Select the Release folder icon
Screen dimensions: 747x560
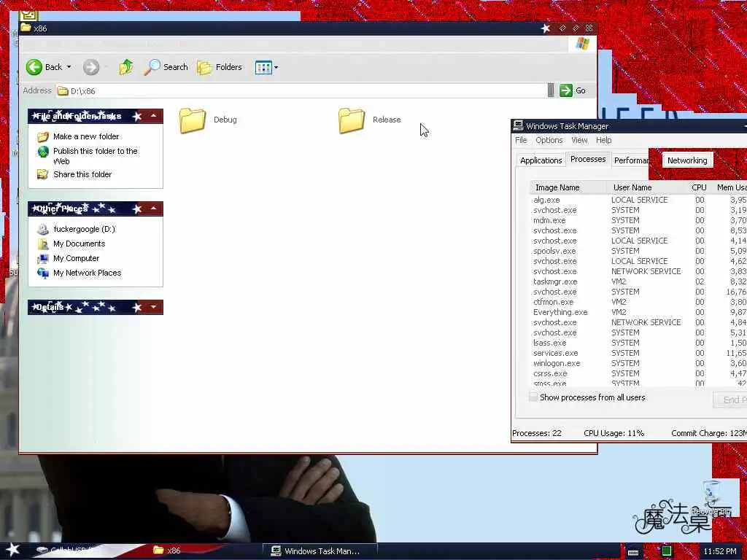pos(352,120)
